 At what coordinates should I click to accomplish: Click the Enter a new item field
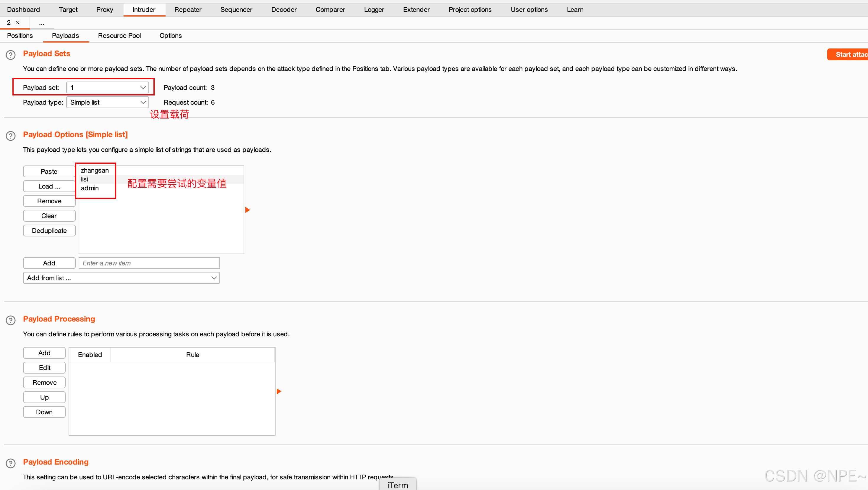click(149, 263)
